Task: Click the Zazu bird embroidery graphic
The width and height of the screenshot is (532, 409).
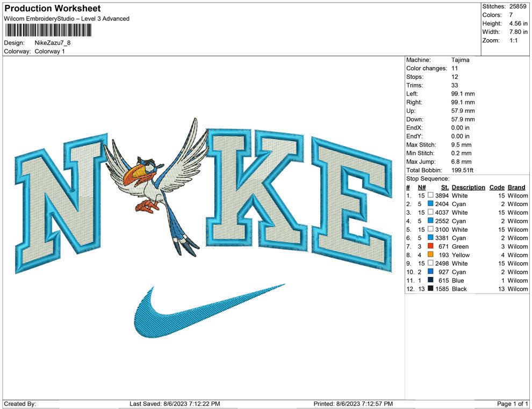Action: coord(157,186)
